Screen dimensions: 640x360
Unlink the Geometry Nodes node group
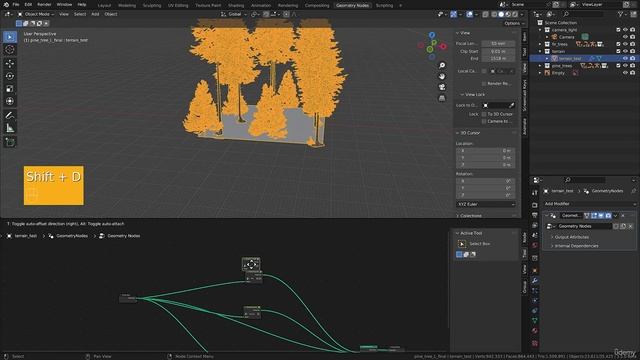point(631,226)
